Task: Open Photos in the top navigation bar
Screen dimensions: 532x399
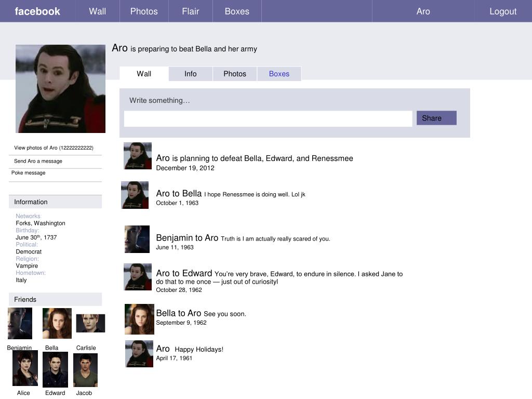Action: 144,11
